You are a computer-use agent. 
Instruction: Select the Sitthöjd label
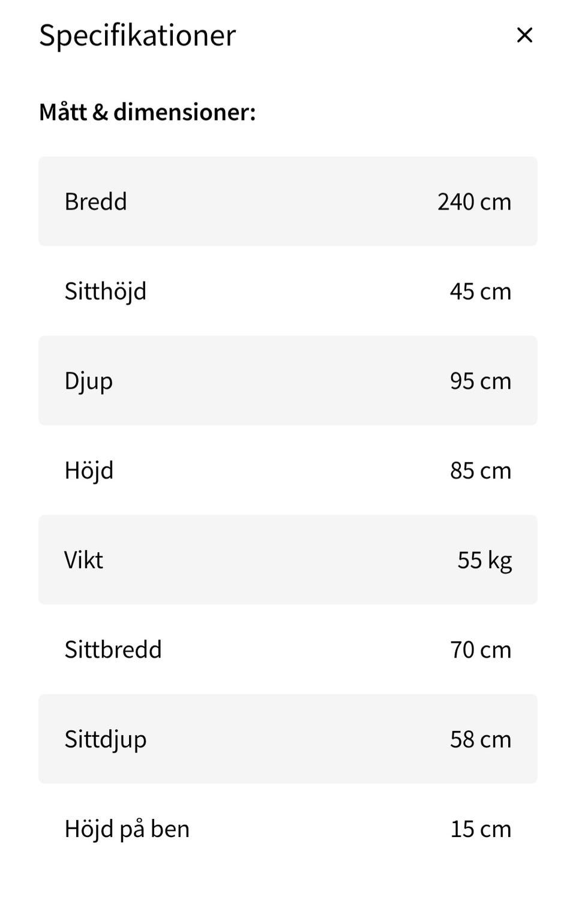pyautogui.click(x=106, y=292)
